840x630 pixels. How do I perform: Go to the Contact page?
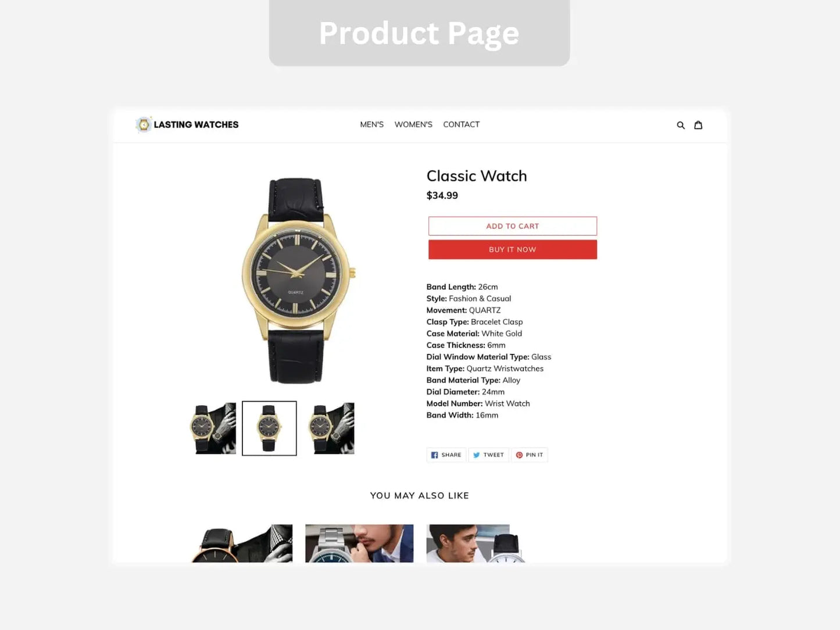(462, 124)
